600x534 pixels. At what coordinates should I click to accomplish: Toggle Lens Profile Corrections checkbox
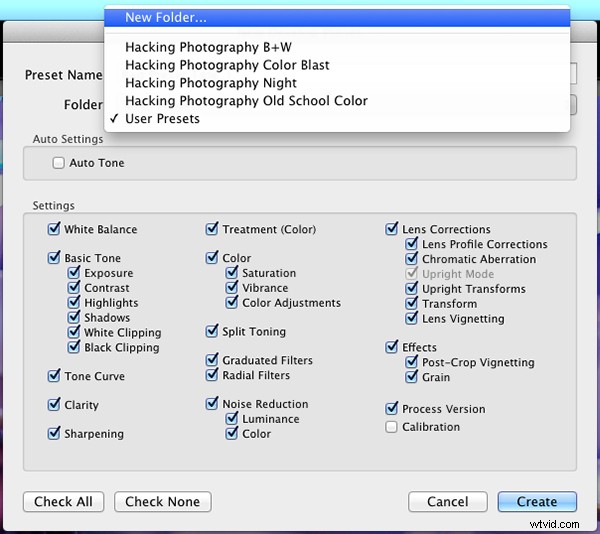[x=411, y=244]
